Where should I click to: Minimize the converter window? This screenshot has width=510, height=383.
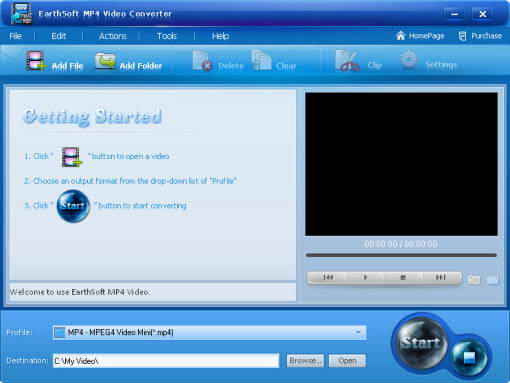tap(454, 14)
